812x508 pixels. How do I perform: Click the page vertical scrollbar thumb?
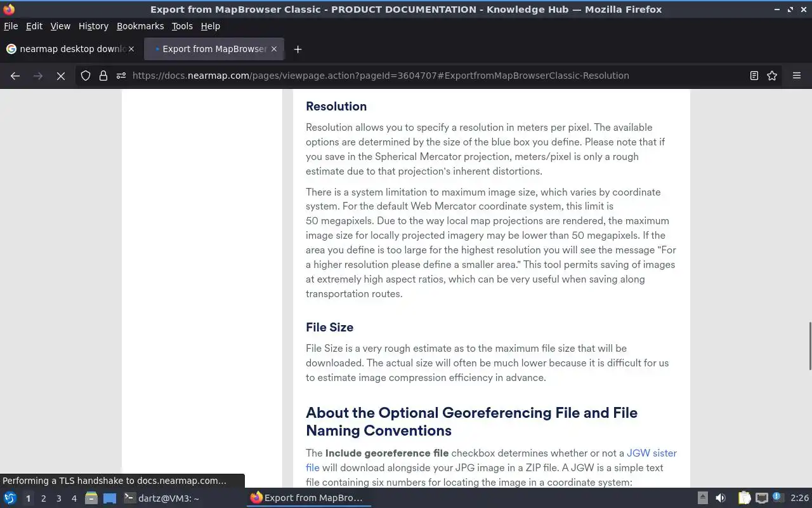click(x=809, y=346)
